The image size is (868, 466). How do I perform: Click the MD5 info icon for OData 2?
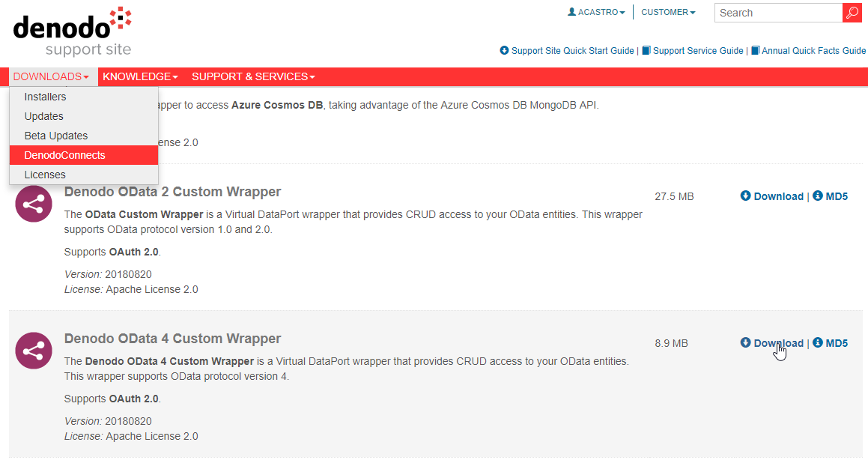point(818,196)
